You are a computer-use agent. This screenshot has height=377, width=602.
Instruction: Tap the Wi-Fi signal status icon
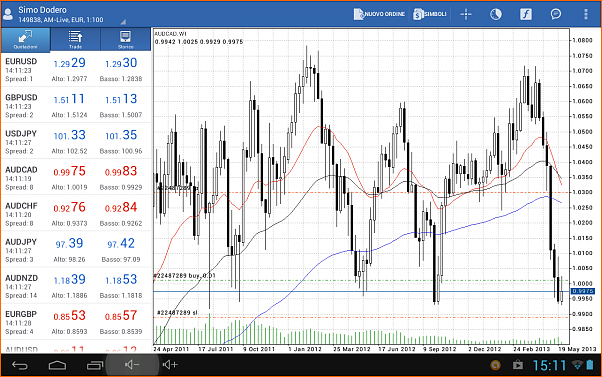(x=577, y=365)
